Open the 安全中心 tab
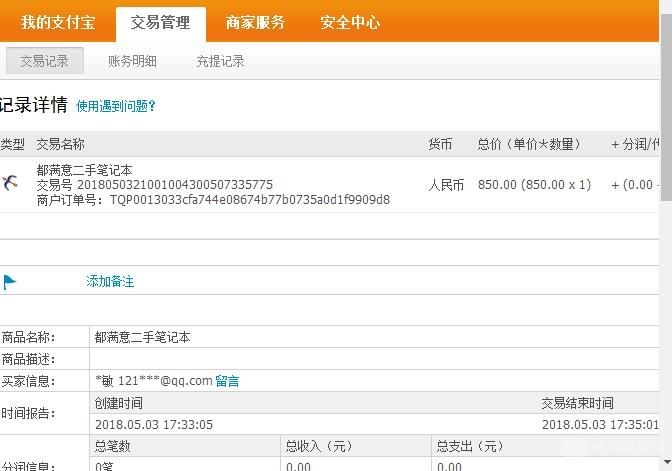Screen dimensions: 672x471 pyautogui.click(x=350, y=22)
